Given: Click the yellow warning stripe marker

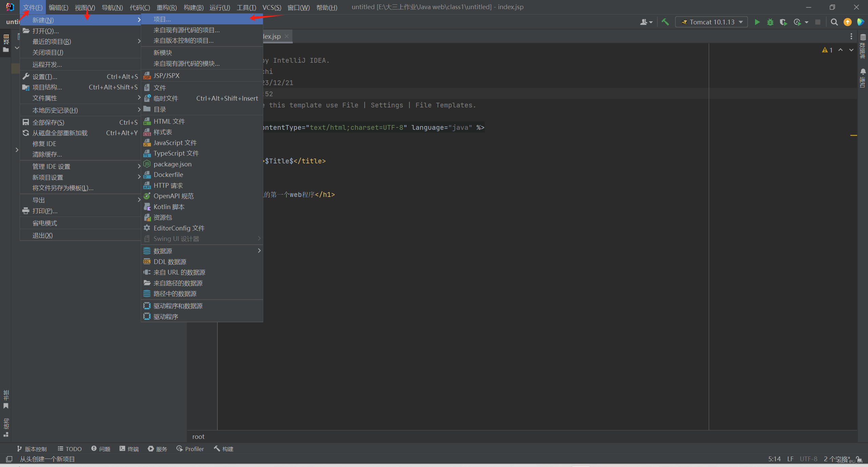Looking at the screenshot, I should (x=853, y=136).
